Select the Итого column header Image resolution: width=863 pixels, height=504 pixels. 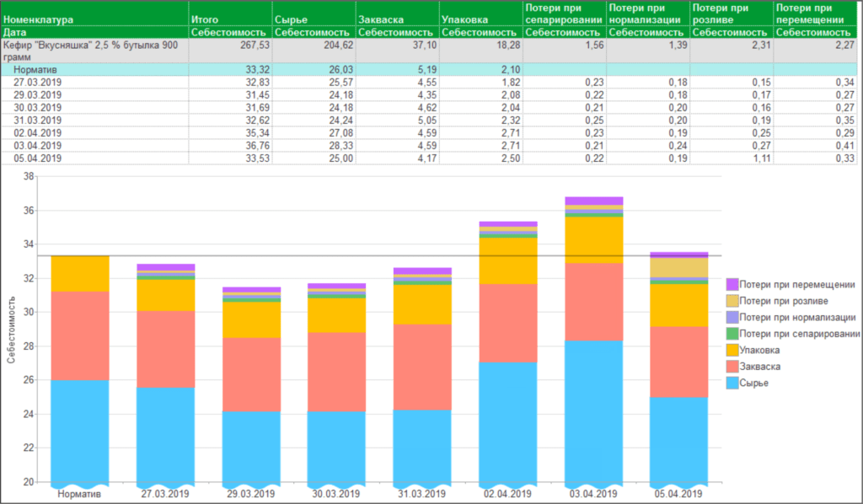click(230, 13)
